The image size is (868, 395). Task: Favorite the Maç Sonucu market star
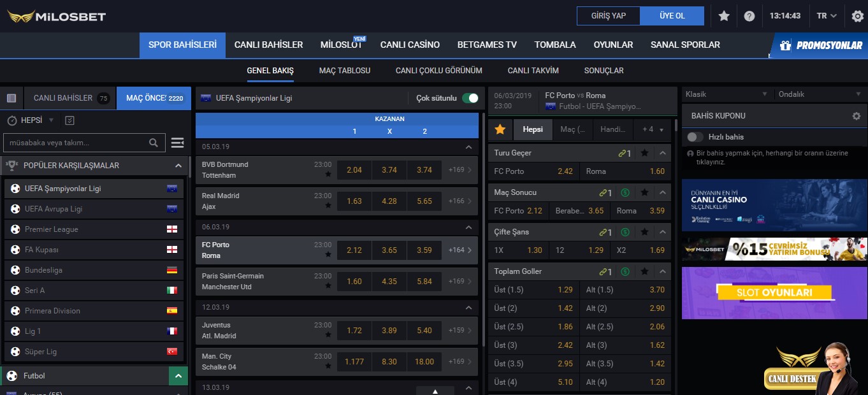coord(644,192)
